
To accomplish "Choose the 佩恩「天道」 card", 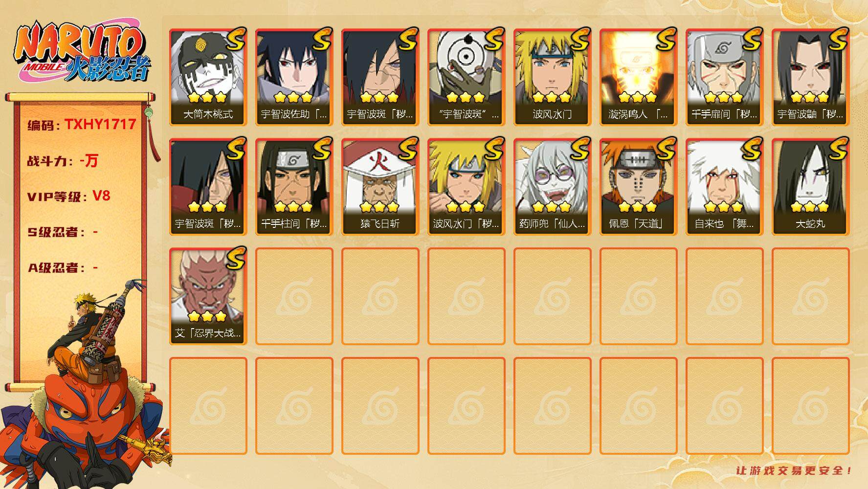I will [638, 187].
